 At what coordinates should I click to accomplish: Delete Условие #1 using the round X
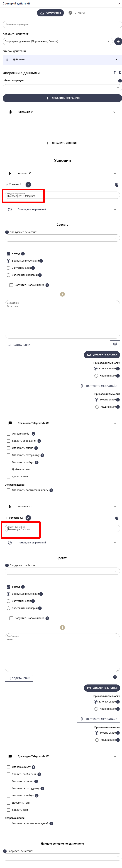(28, 184)
